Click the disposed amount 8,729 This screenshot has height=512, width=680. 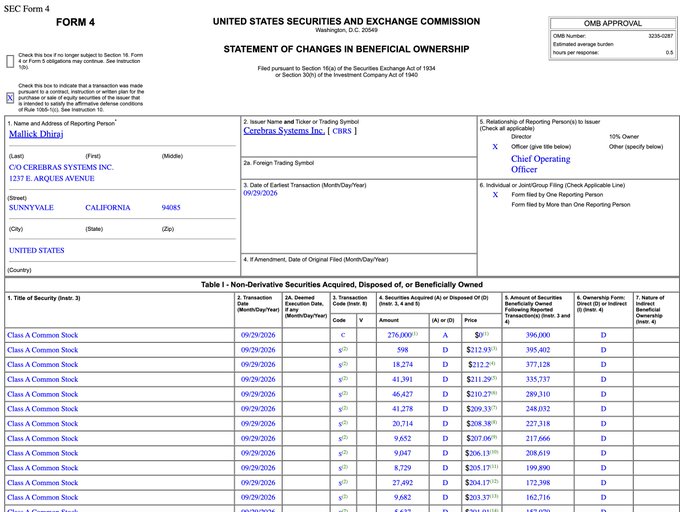click(x=402, y=468)
